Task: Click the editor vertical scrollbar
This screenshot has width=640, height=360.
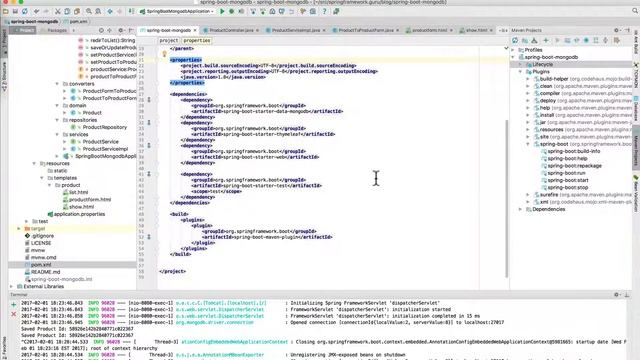Action: [507, 198]
